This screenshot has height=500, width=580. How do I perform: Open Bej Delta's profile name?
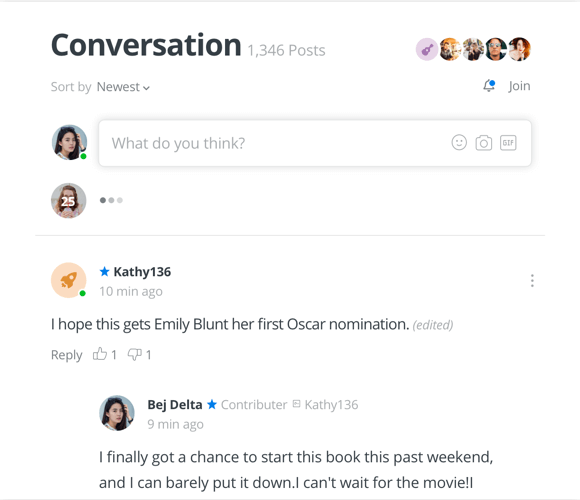coord(175,405)
